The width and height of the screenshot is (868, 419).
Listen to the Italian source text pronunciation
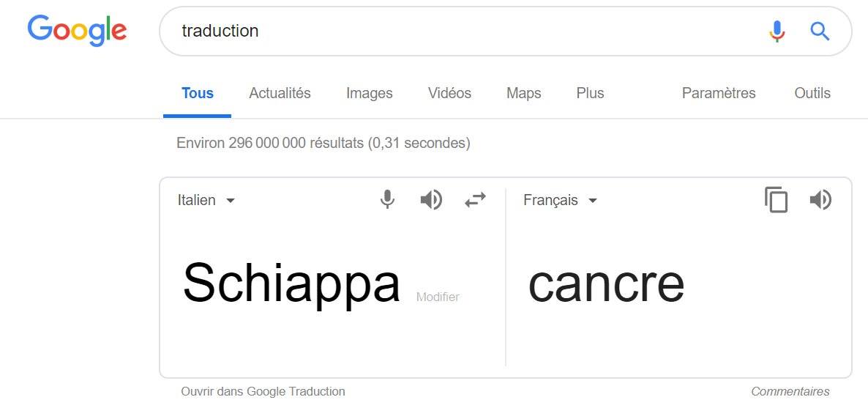point(431,199)
